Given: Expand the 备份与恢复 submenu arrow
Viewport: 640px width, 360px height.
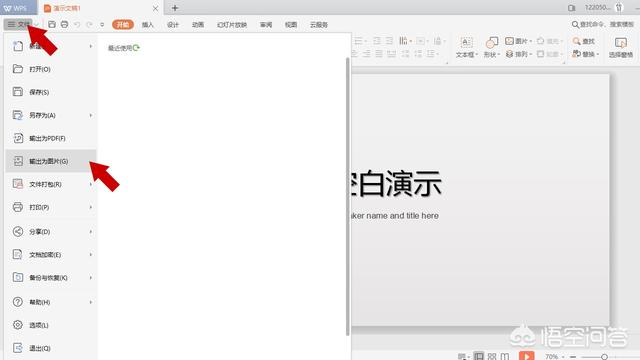Looking at the screenshot, I should click(x=91, y=278).
